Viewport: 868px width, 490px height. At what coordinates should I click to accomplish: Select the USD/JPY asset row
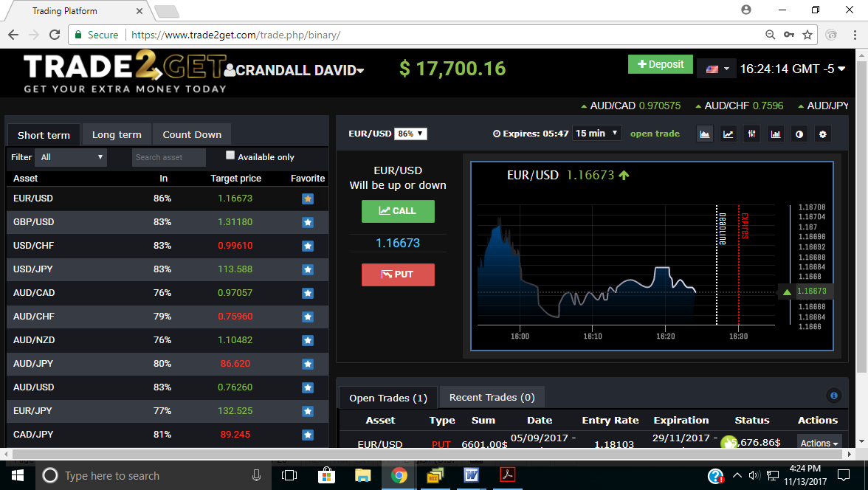pyautogui.click(x=167, y=269)
